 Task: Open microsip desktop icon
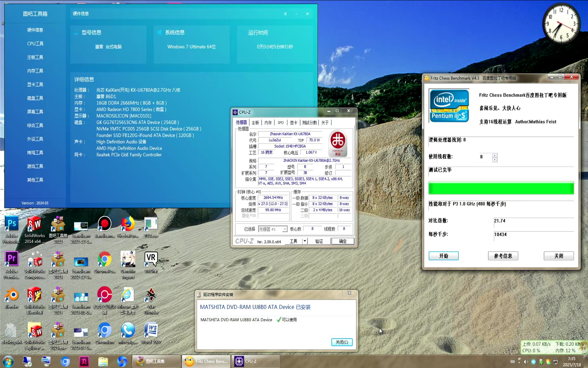(x=128, y=333)
